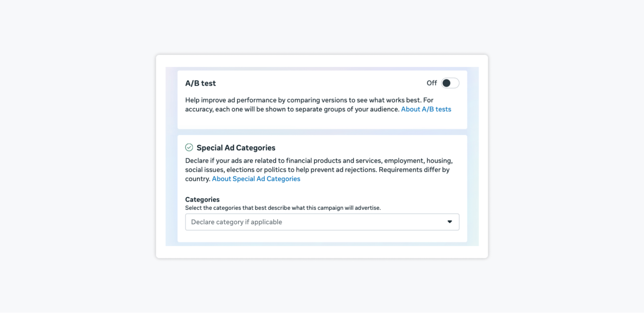
Task: Click the "Categories" field label
Action: pos(202,200)
